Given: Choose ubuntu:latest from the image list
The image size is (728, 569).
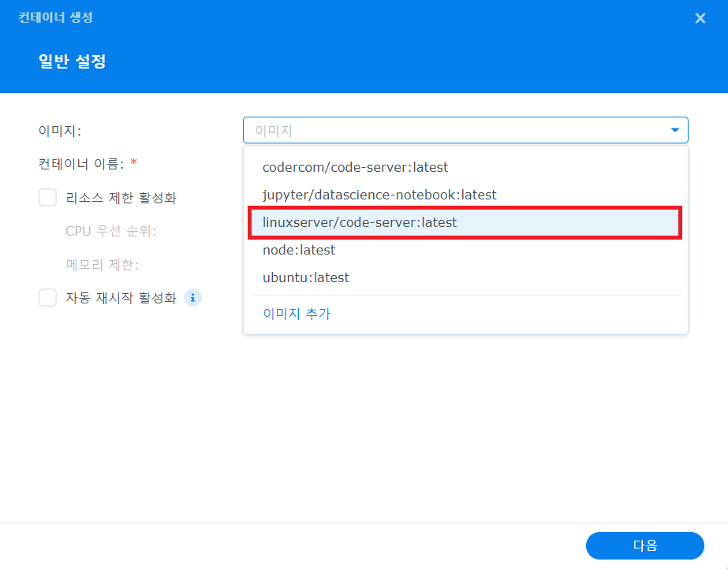Looking at the screenshot, I should [x=465, y=277].
